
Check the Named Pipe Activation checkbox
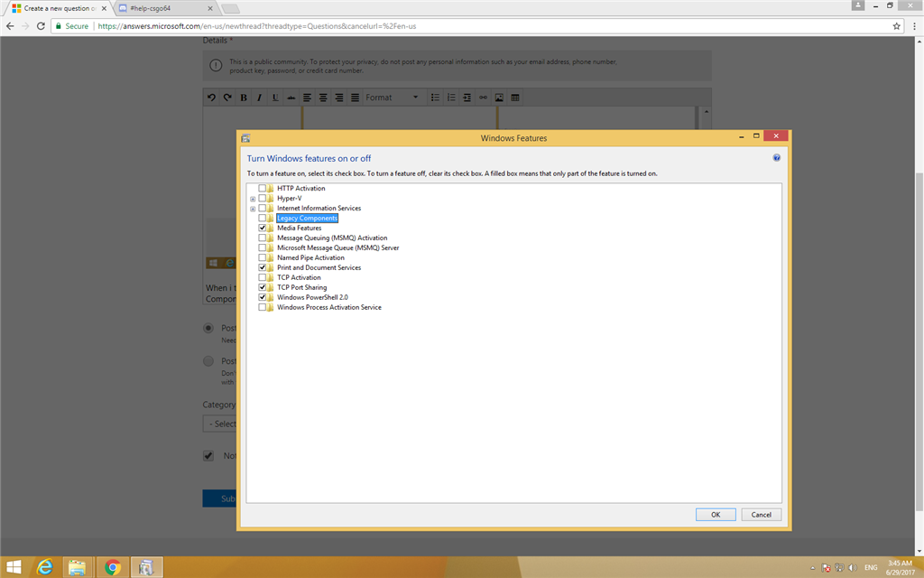point(263,257)
